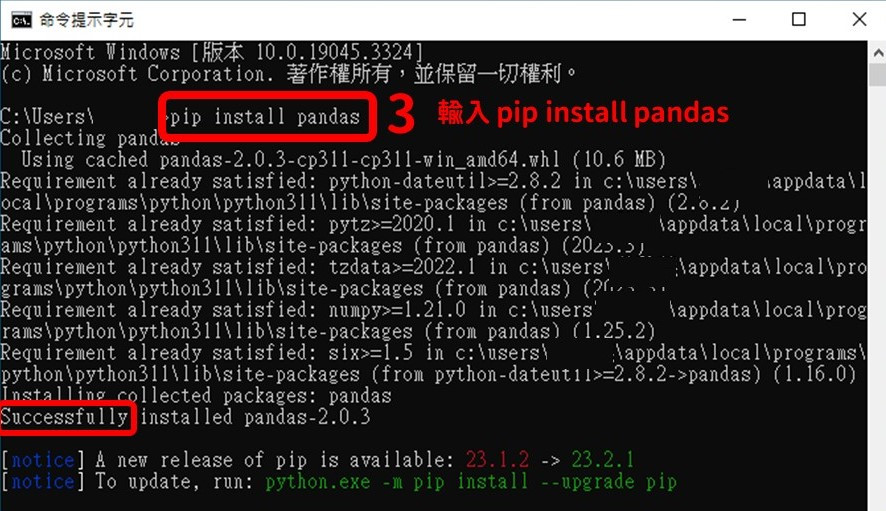Click the green python.exe upgrade pip command
This screenshot has height=511, width=886.
(x=471, y=482)
